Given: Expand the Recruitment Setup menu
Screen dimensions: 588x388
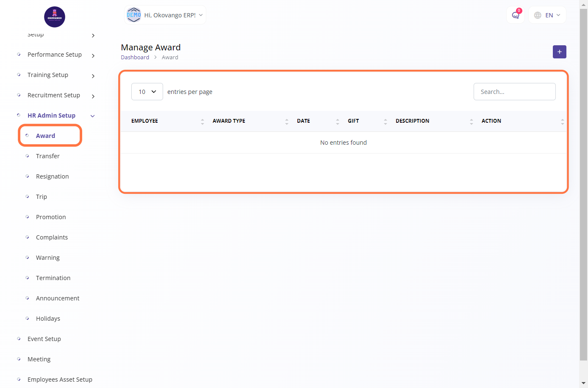Looking at the screenshot, I should pyautogui.click(x=93, y=96).
